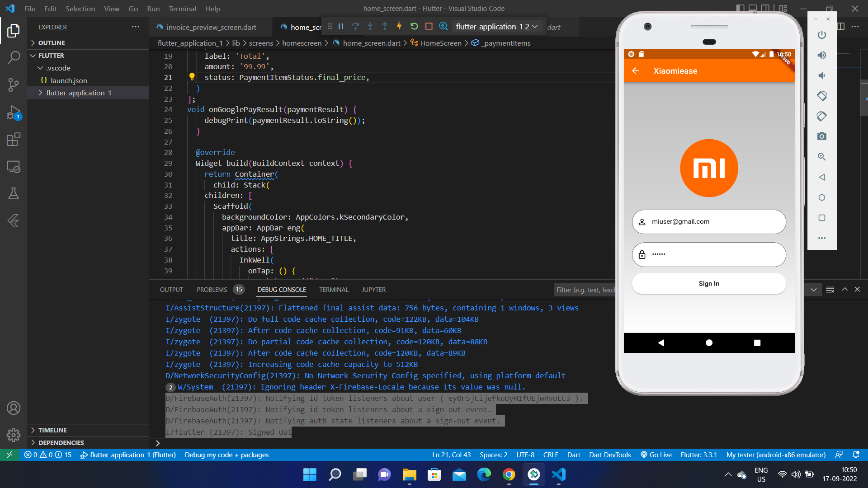Click the password field in emulator
Image resolution: width=868 pixels, height=488 pixels.
(709, 255)
